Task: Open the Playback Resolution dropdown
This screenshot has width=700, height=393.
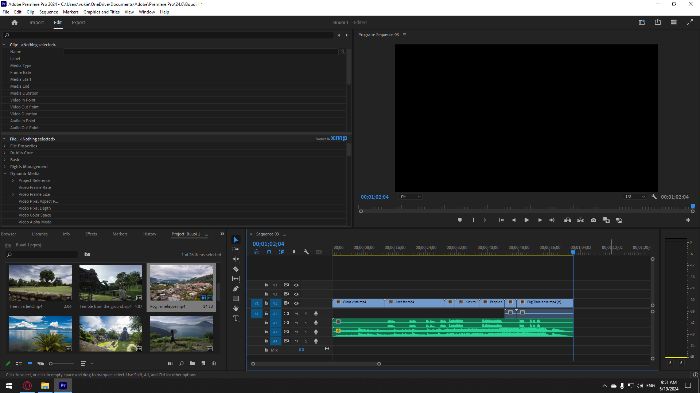Action: pos(635,196)
